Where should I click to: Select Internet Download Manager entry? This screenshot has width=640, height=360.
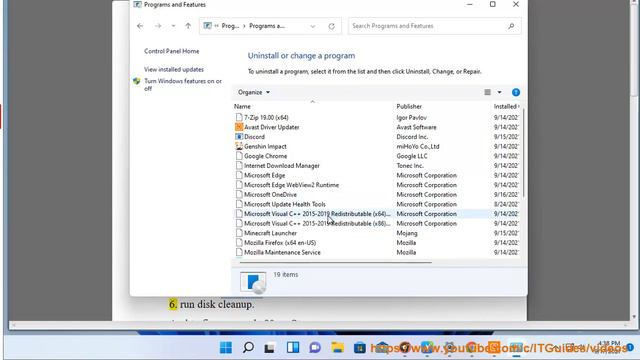point(282,166)
